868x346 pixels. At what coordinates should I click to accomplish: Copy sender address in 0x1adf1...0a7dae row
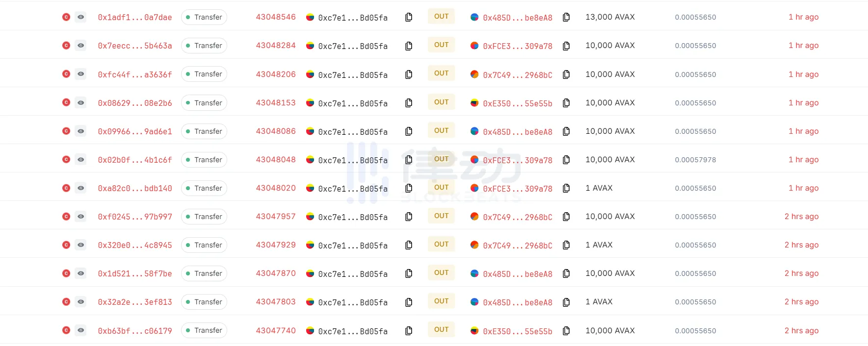pos(408,17)
